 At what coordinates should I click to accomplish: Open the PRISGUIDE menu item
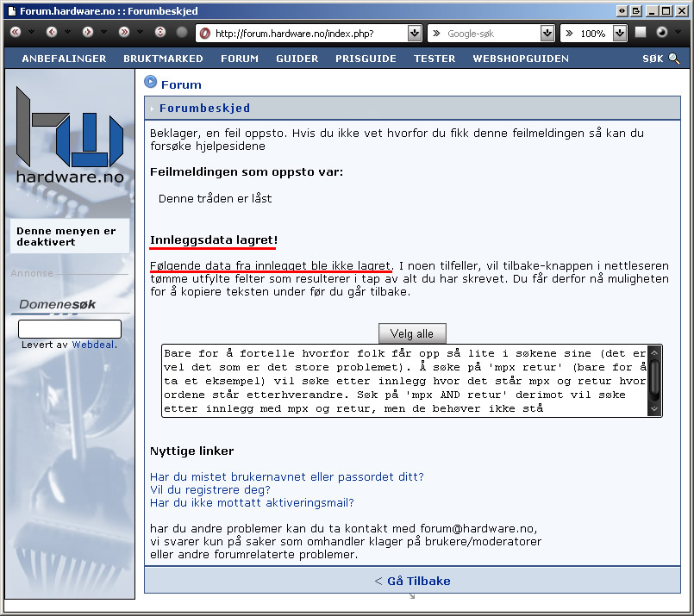(x=366, y=59)
